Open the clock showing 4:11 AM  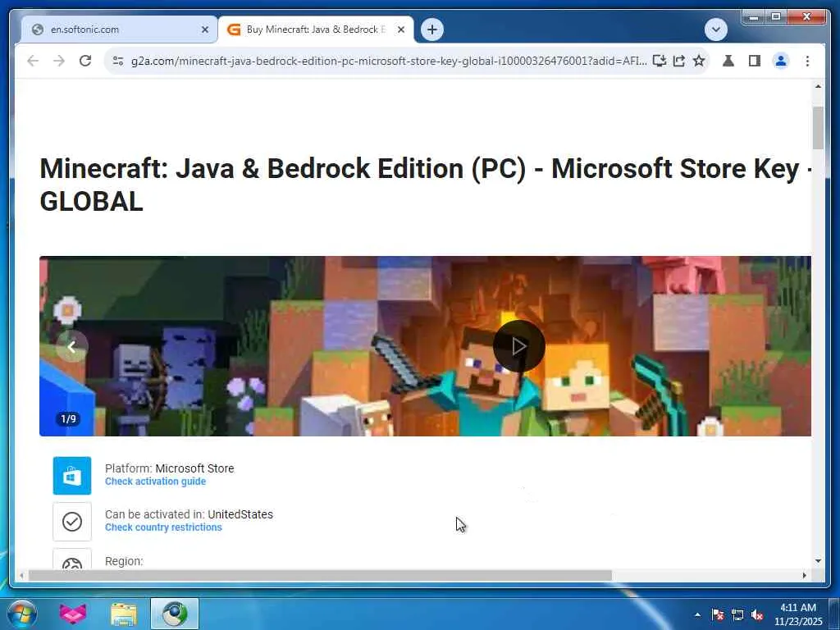click(x=797, y=614)
